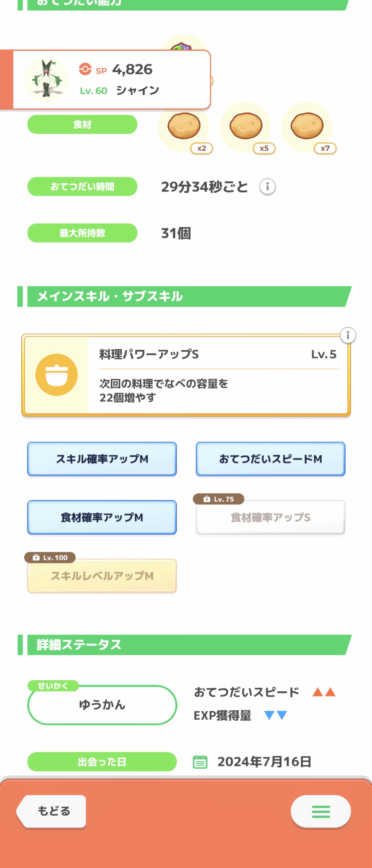Tap the locked スキルレベルアップM sub skill

102,576
